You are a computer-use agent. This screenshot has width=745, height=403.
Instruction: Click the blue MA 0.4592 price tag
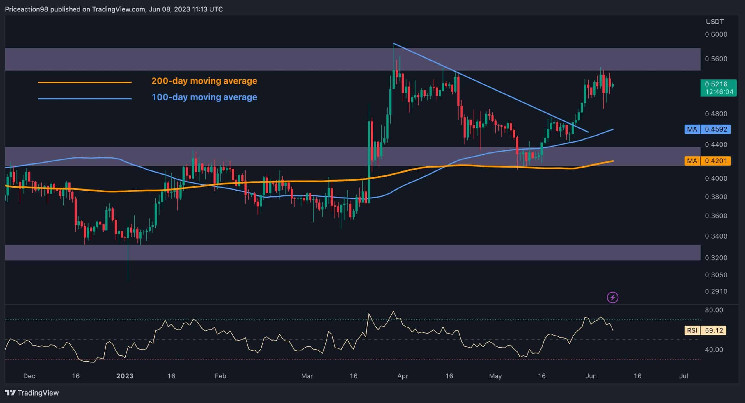(x=708, y=129)
